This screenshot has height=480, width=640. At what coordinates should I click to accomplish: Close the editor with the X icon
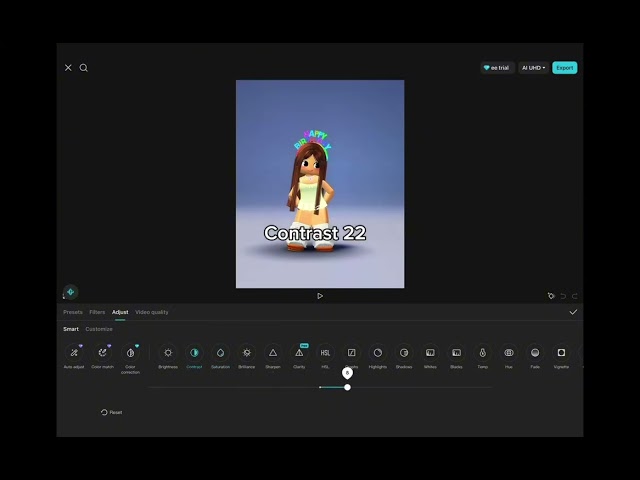(68, 68)
